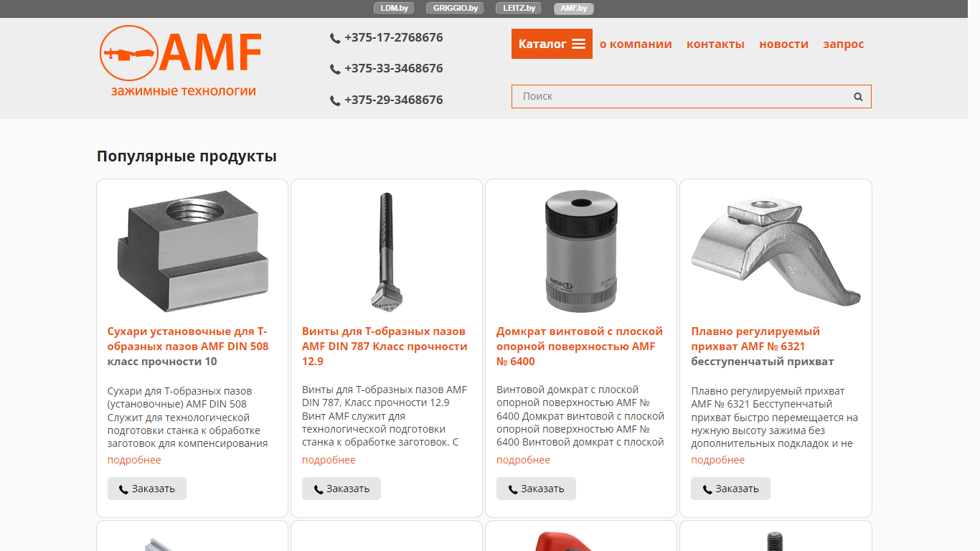Viewport: 980px width, 551px height.
Task: Click the AMF logo in the header
Action: tap(181, 61)
